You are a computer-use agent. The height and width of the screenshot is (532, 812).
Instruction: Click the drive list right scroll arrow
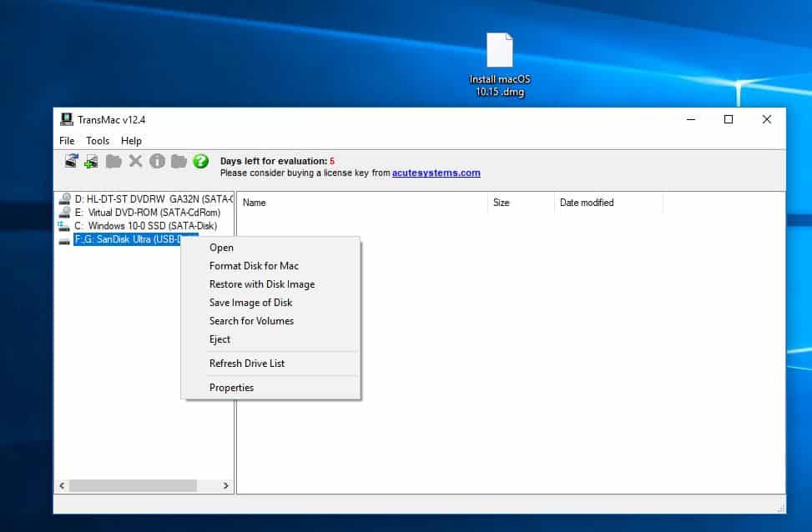tap(226, 485)
